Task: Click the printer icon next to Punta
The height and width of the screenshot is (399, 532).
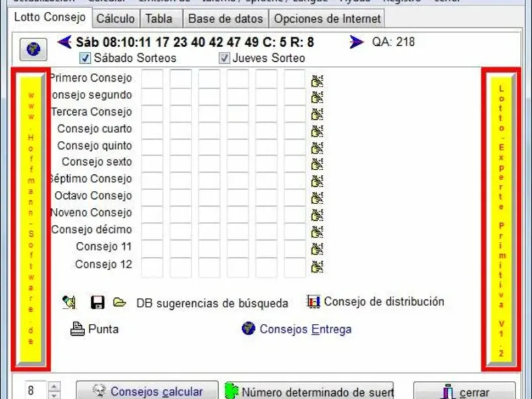Action: (77, 329)
